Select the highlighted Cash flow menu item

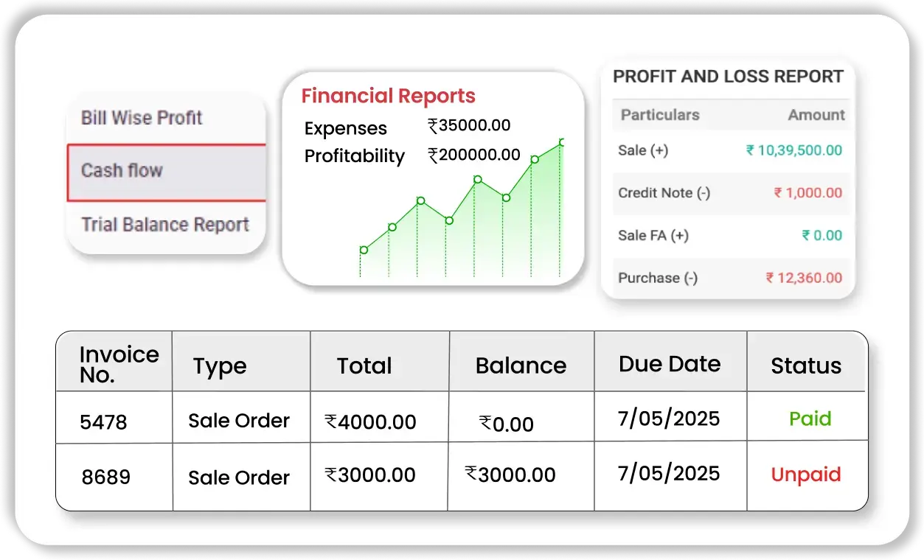122,171
